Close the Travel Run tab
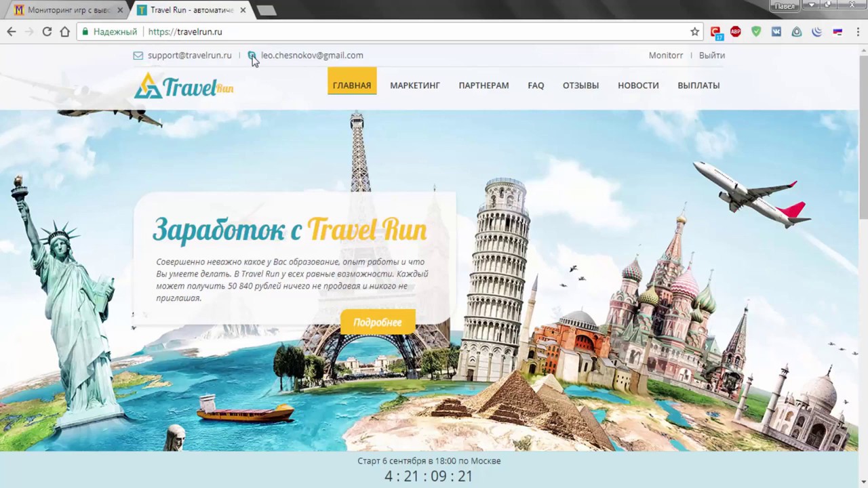Screen dimensions: 868x488 click(243, 10)
